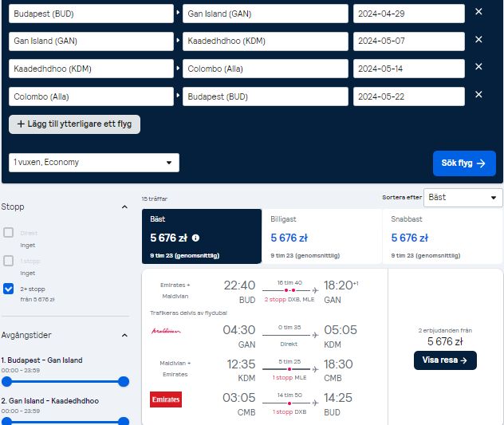504x425 pixels.
Task: Click second origin field Gan Island (GAN)
Action: point(91,41)
